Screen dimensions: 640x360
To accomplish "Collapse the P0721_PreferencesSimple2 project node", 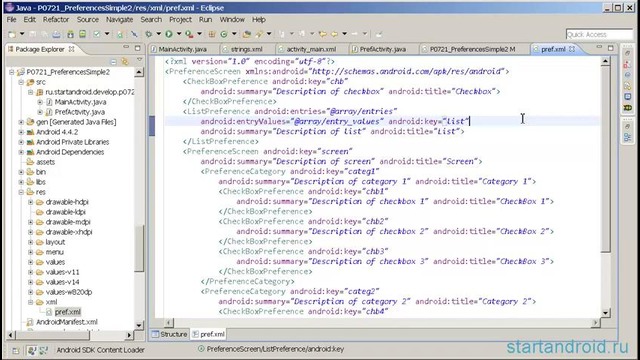I will (x=12, y=72).
